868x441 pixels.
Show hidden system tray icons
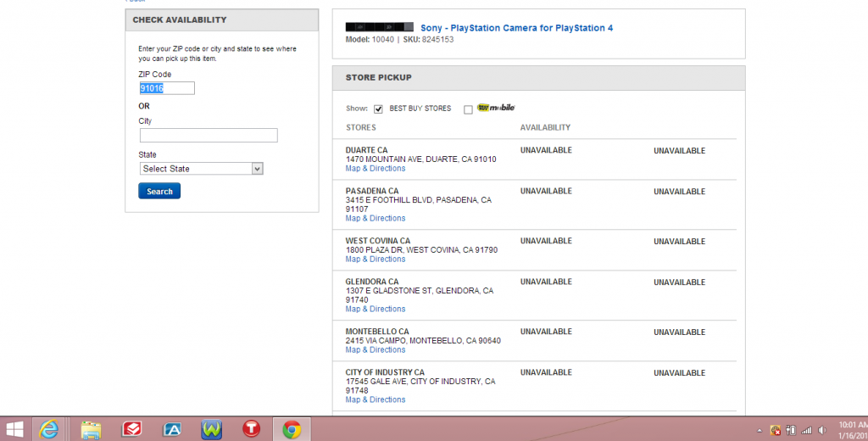759,431
